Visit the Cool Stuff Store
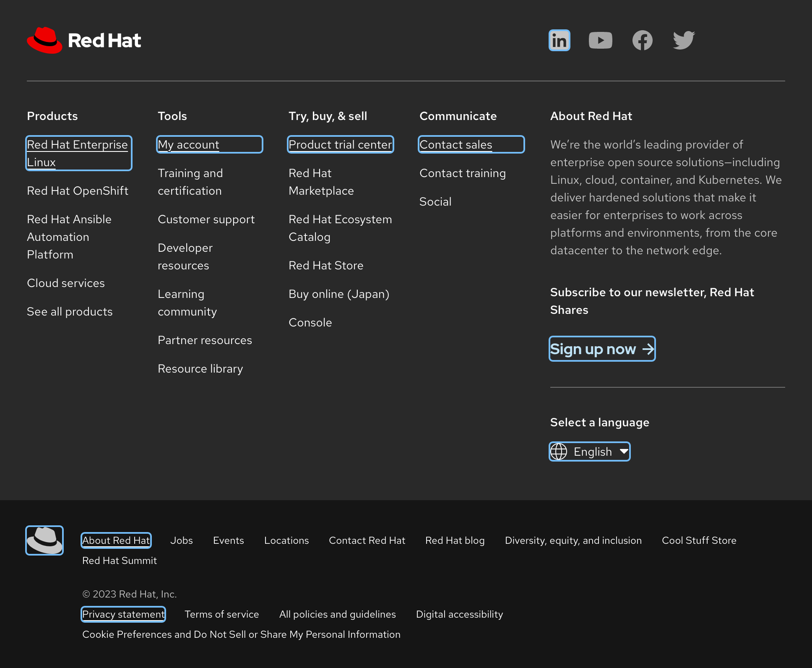812x668 pixels. 699,540
